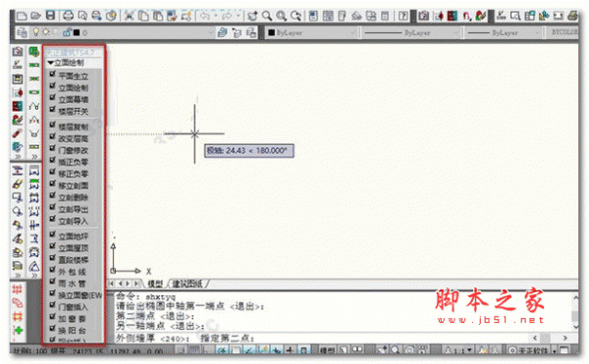Select the Zoom Realtime magnifier tool
The height and width of the screenshot is (364, 589).
point(267,16)
